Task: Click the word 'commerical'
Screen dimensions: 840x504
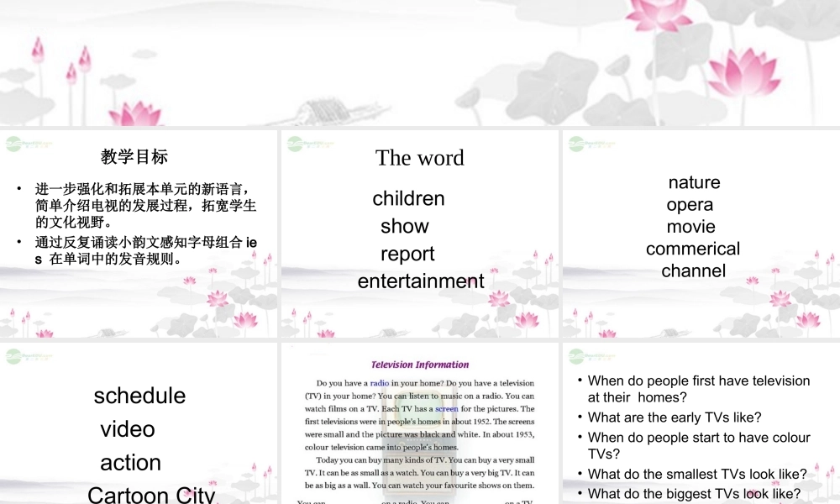Action: coord(693,249)
